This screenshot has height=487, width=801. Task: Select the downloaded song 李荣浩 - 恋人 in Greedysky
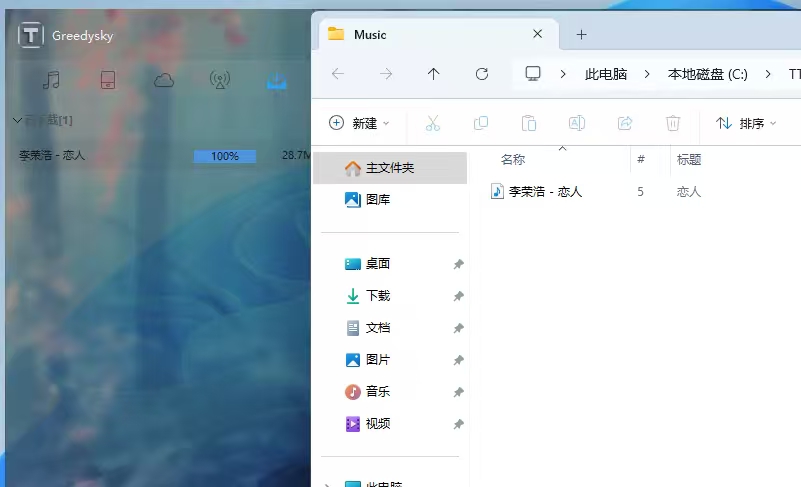coord(52,155)
